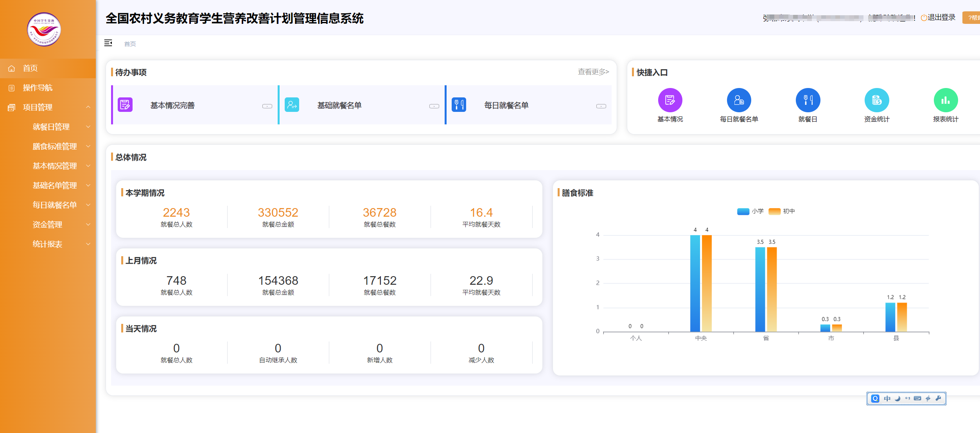Expand 资金管理 submenu
The height and width of the screenshot is (433, 980).
pyautogui.click(x=88, y=225)
